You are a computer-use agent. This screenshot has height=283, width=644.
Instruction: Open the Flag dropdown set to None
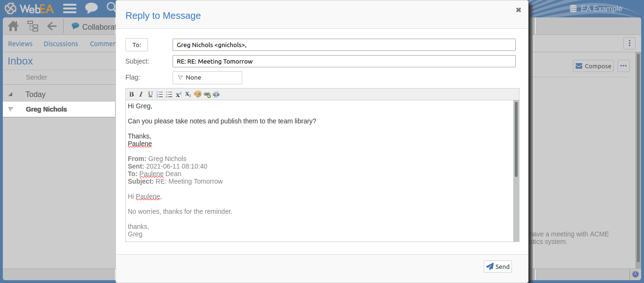click(x=207, y=78)
